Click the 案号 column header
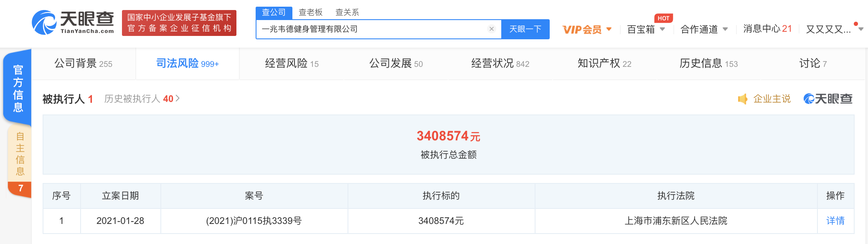 [254, 196]
